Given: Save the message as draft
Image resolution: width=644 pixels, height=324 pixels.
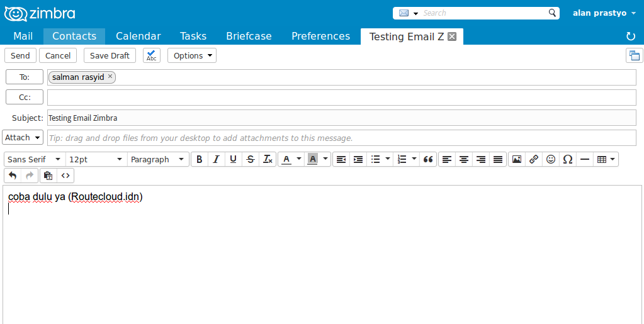Looking at the screenshot, I should point(110,55).
